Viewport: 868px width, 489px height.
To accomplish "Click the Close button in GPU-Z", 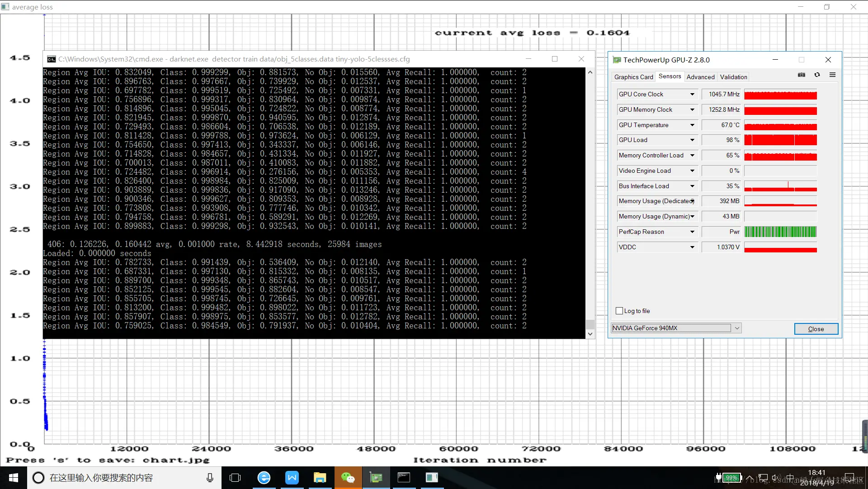I will pos(816,329).
